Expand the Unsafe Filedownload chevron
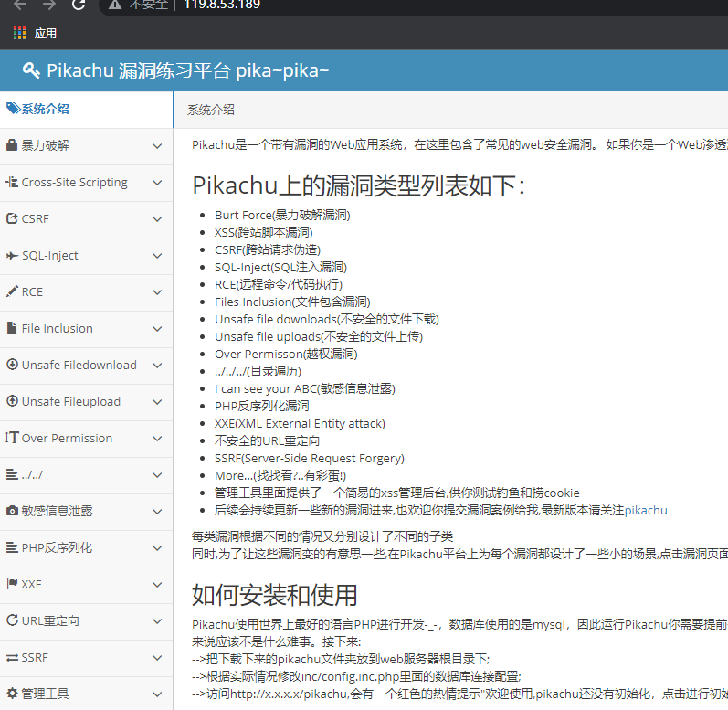728x710 pixels. [157, 366]
